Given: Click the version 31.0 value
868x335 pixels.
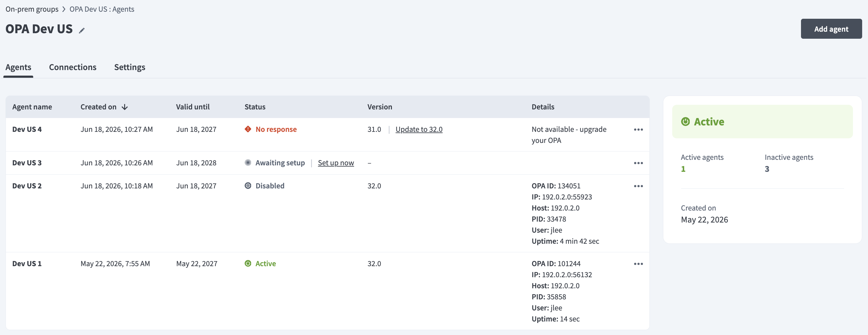Looking at the screenshot, I should tap(374, 129).
